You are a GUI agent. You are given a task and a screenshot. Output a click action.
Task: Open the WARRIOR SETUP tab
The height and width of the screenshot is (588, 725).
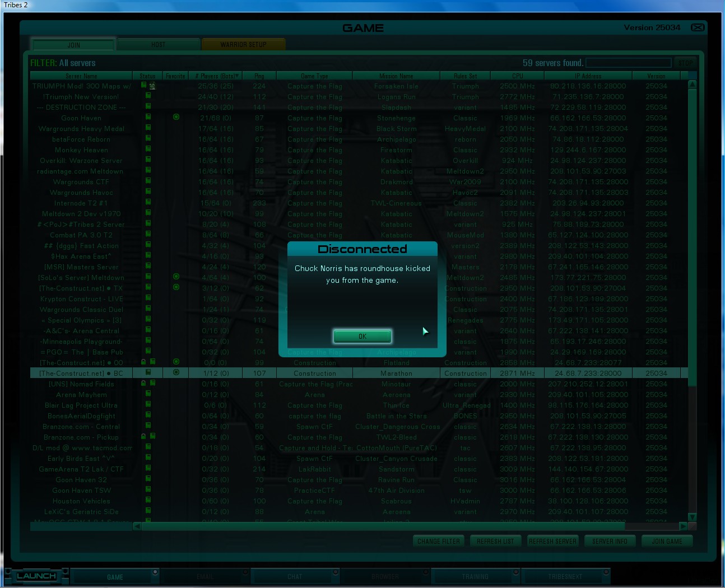tap(243, 45)
